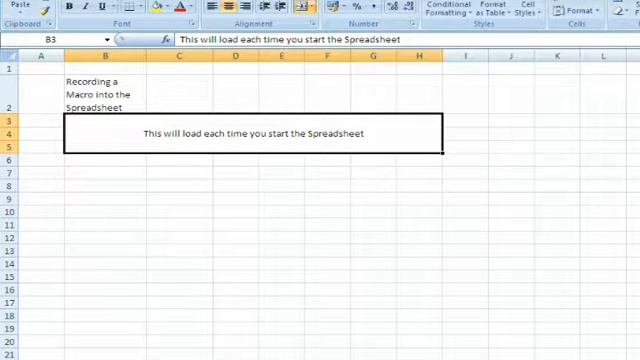This screenshot has width=640, height=360.
Task: Toggle Bold formatting
Action: (x=69, y=7)
